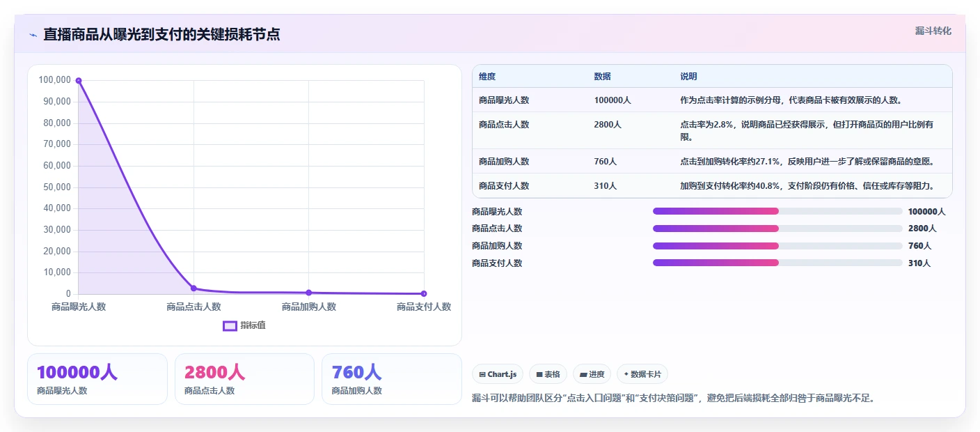The width and height of the screenshot is (980, 432).
Task: Click the 2800人 stat card
Action: coord(244,379)
